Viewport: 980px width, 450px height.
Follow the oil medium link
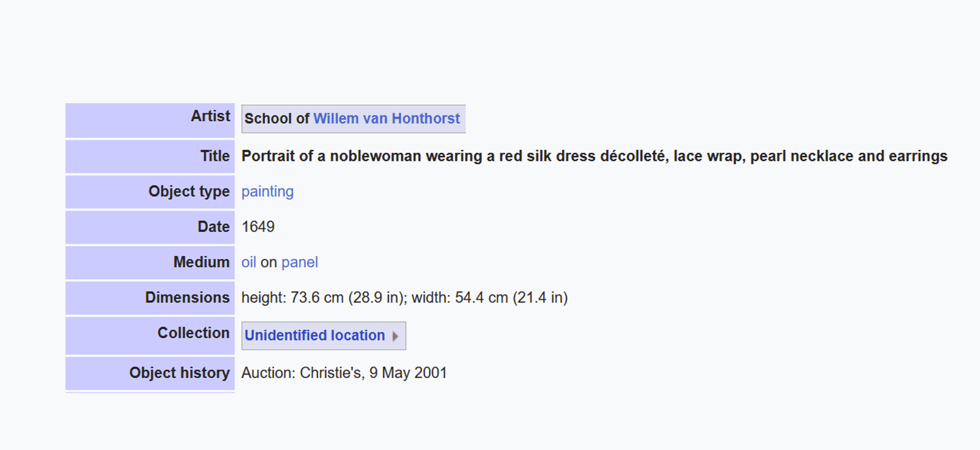click(249, 262)
